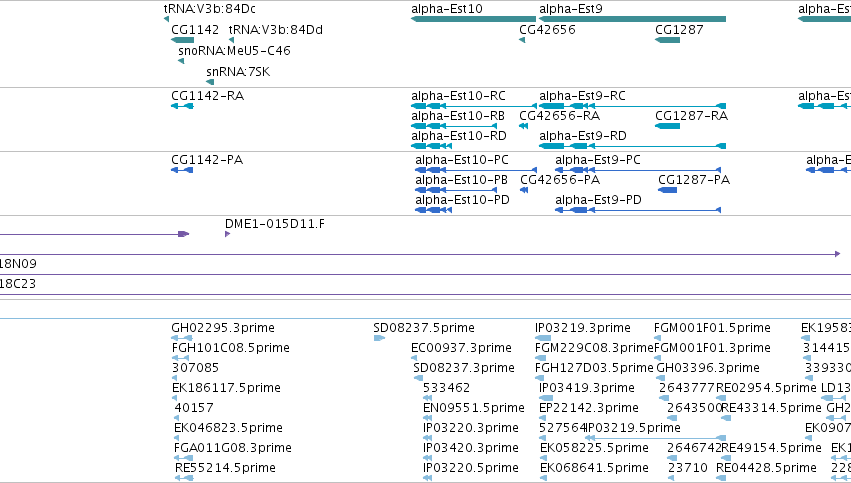
Task: Select the snoRNA:MeU5-C46 feature label
Action: tap(234, 50)
